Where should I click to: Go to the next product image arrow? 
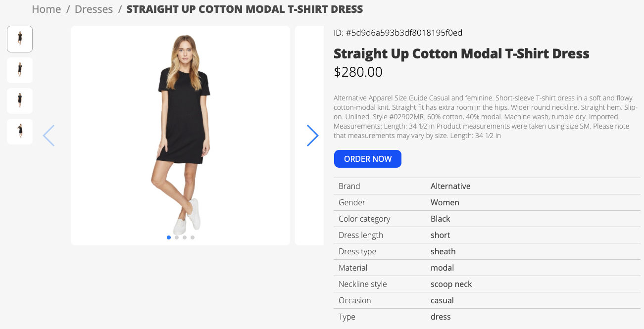[312, 136]
